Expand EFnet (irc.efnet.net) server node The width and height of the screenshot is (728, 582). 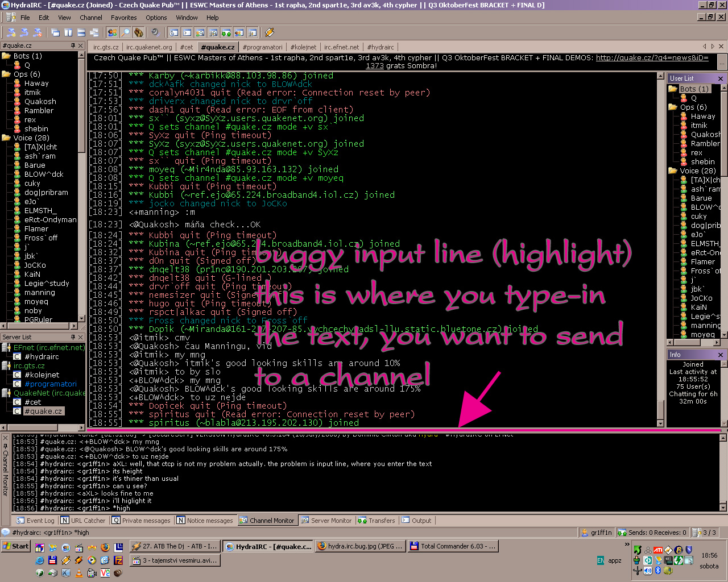[7, 347]
